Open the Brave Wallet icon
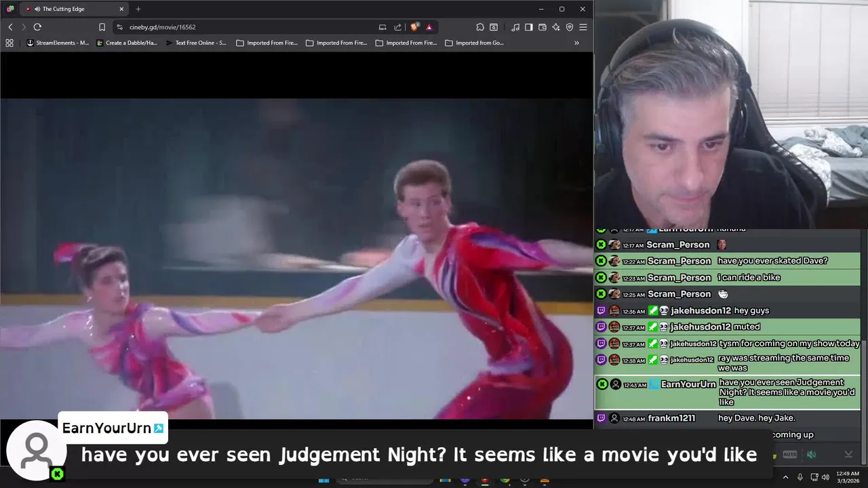This screenshot has height=488, width=868. pyautogui.click(x=542, y=27)
